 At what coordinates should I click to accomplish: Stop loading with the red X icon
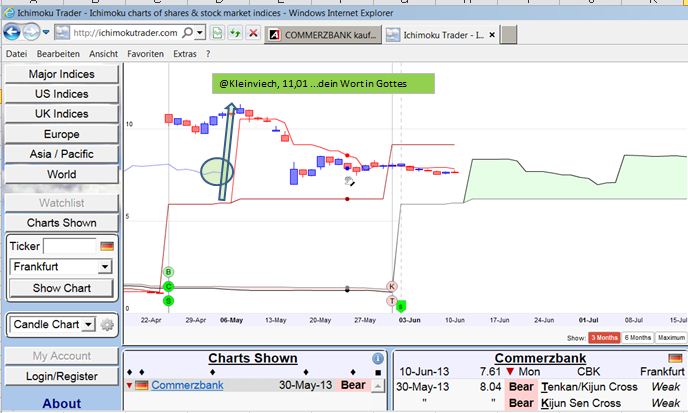(253, 33)
